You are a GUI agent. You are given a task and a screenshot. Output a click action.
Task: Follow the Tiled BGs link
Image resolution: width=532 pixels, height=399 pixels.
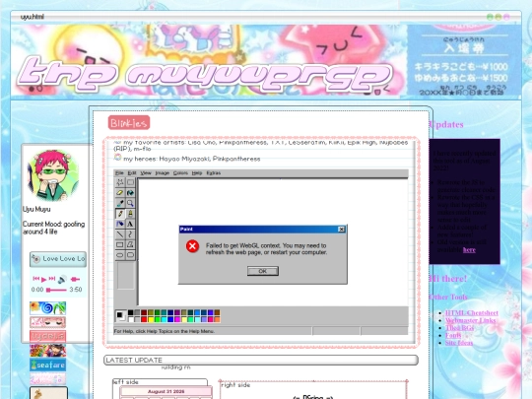pyautogui.click(x=459, y=328)
